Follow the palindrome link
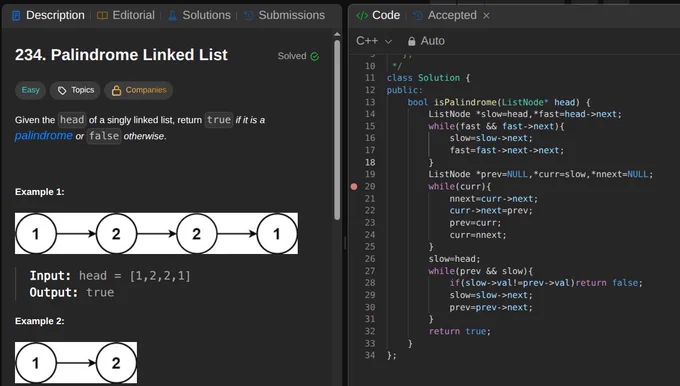This screenshot has height=386, width=680. pyautogui.click(x=43, y=136)
